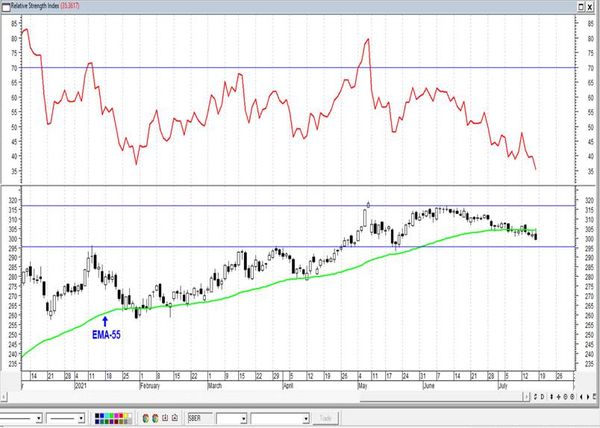Click the D daily period icon
The width and height of the screenshot is (600, 428).
click(542, 397)
